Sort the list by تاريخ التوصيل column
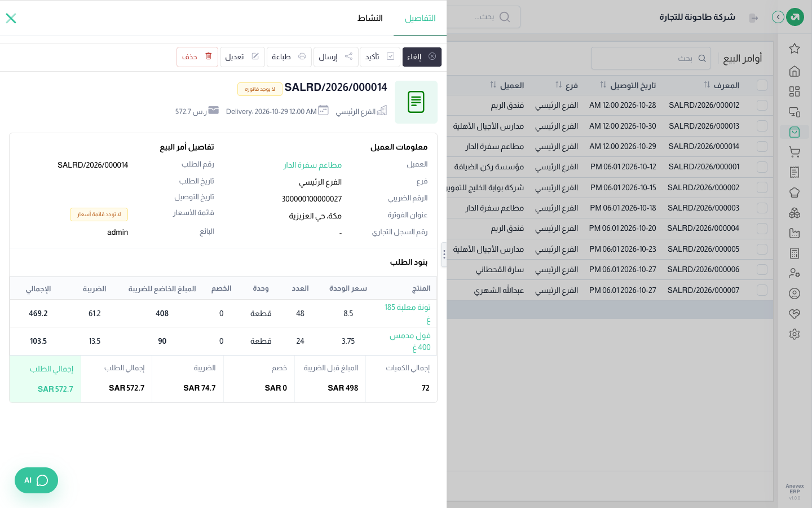The image size is (812, 508). tap(628, 85)
